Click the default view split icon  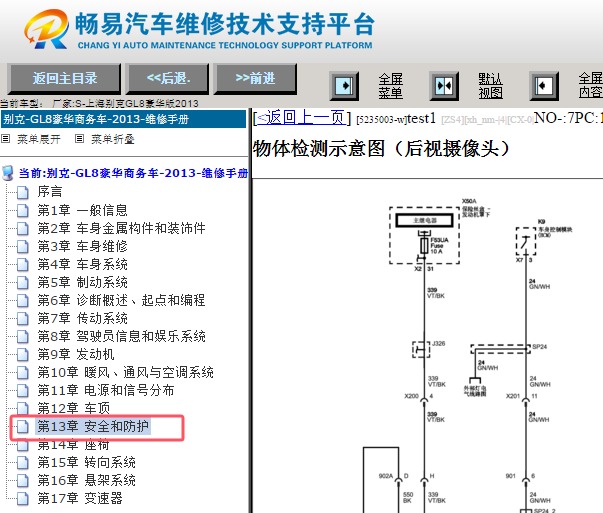point(444,86)
